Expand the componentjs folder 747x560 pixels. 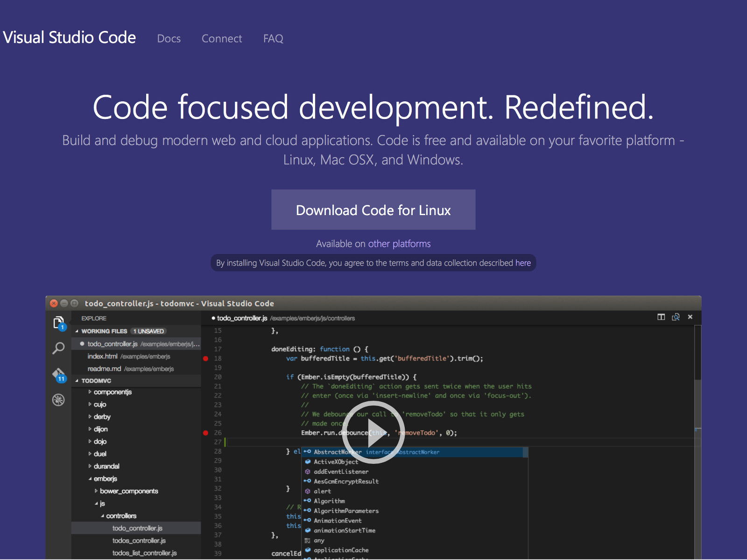(x=90, y=392)
